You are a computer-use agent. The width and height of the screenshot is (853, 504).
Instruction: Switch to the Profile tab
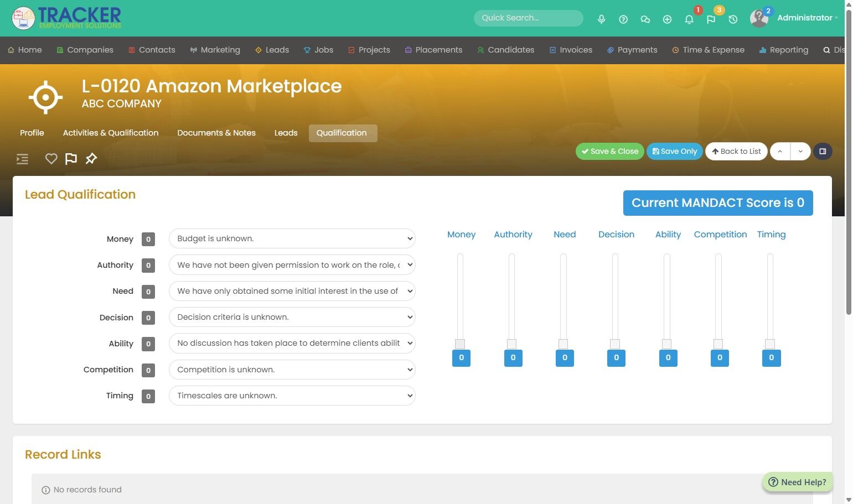point(32,133)
